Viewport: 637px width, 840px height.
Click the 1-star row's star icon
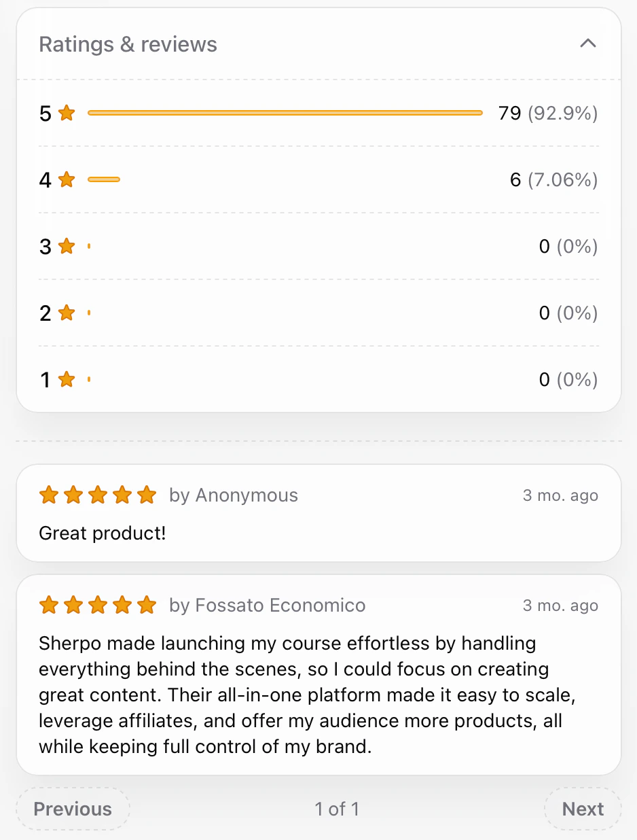coord(66,379)
